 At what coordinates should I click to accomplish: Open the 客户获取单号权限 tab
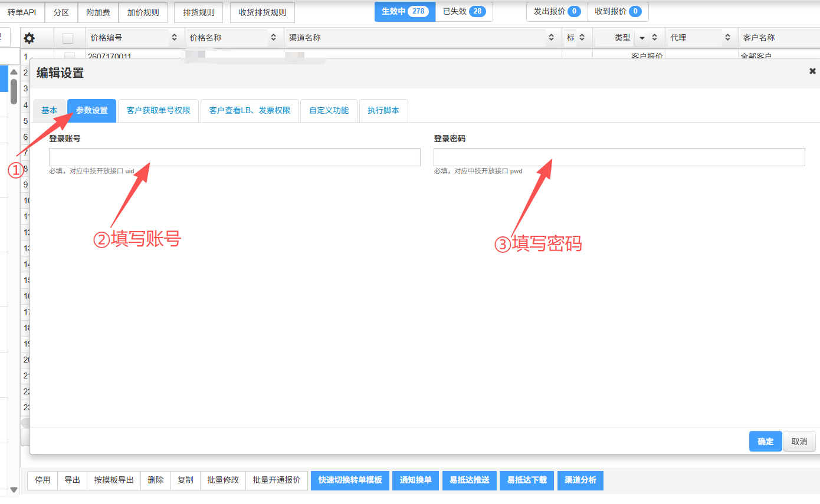click(x=159, y=110)
